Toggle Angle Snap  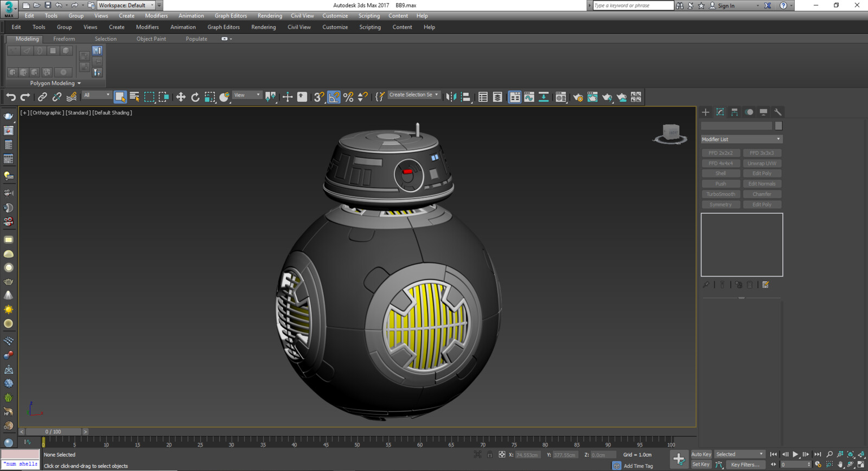334,97
